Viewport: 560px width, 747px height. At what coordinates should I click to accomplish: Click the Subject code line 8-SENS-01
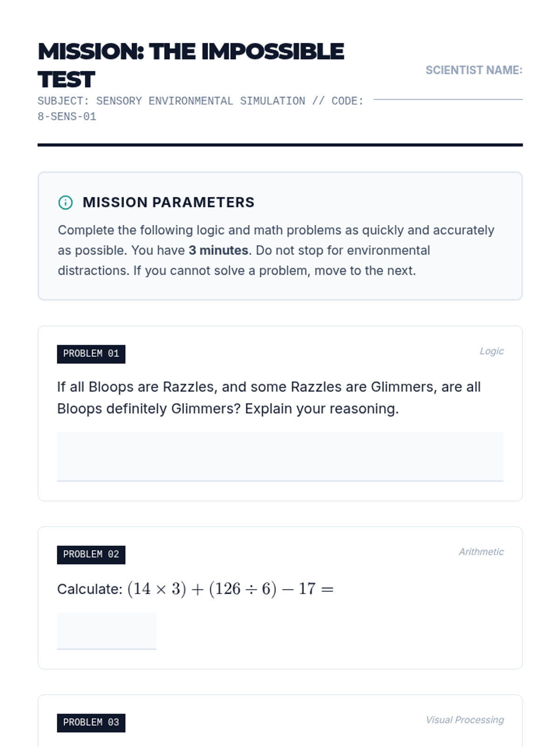click(x=67, y=117)
